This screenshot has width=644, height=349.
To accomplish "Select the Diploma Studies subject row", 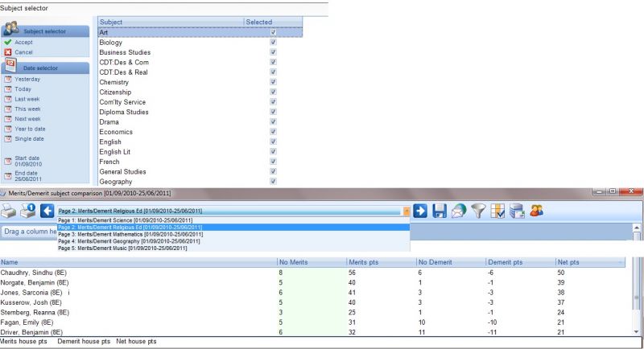I will tap(200, 112).
